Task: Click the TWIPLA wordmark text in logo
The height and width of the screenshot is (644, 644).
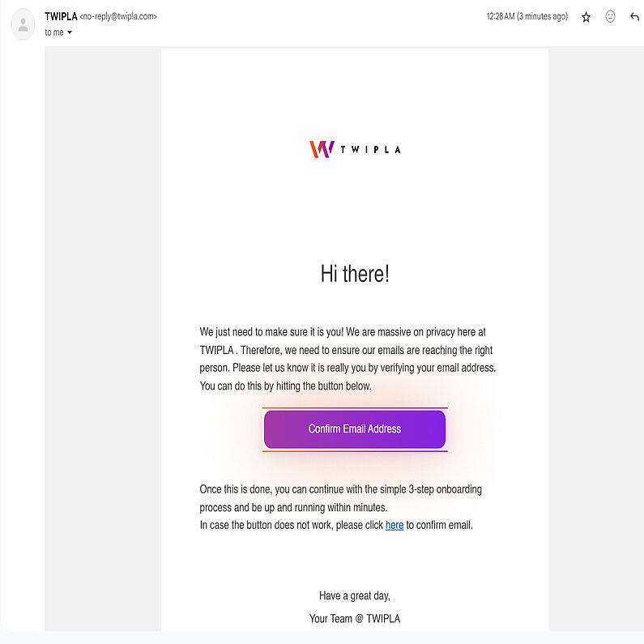Action: point(370,150)
